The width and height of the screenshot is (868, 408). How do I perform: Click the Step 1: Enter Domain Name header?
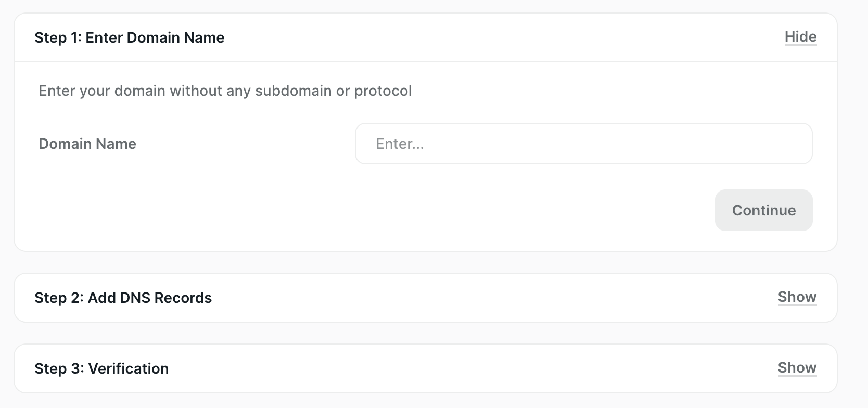coord(130,37)
